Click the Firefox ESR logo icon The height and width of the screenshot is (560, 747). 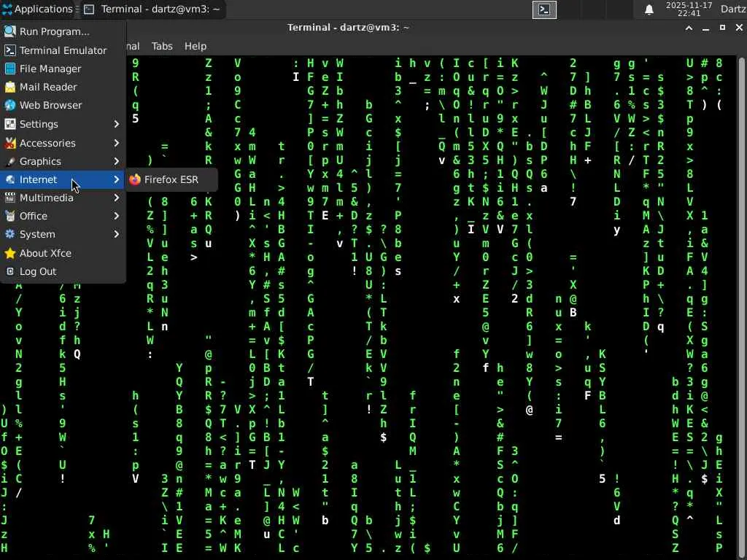point(135,179)
